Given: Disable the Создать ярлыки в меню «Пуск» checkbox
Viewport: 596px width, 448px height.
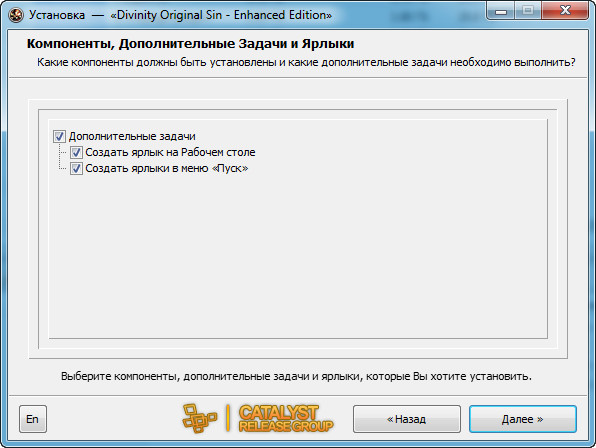Looking at the screenshot, I should tap(76, 168).
